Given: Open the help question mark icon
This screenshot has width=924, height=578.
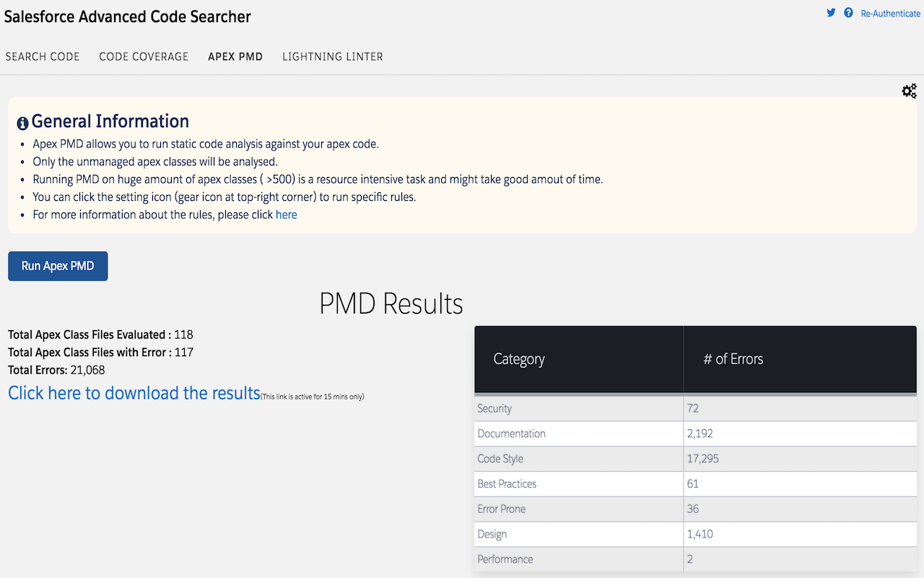Looking at the screenshot, I should click(x=848, y=12).
